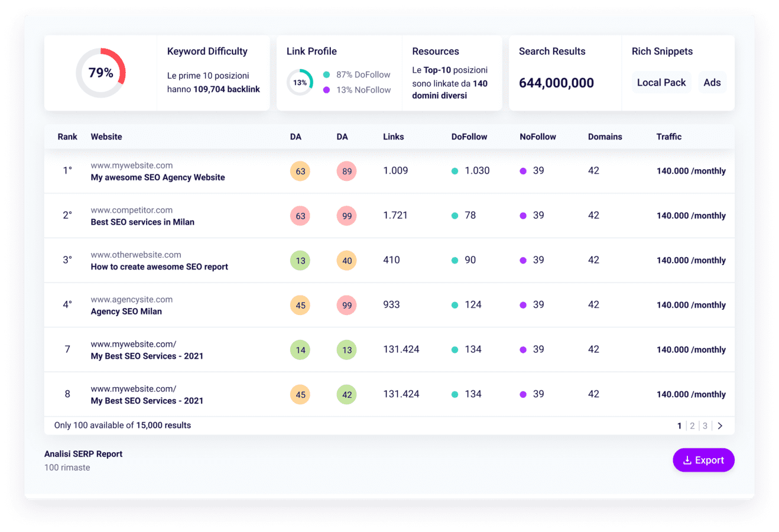Sort results by the Traffic column header
The height and width of the screenshot is (532, 779).
[668, 137]
